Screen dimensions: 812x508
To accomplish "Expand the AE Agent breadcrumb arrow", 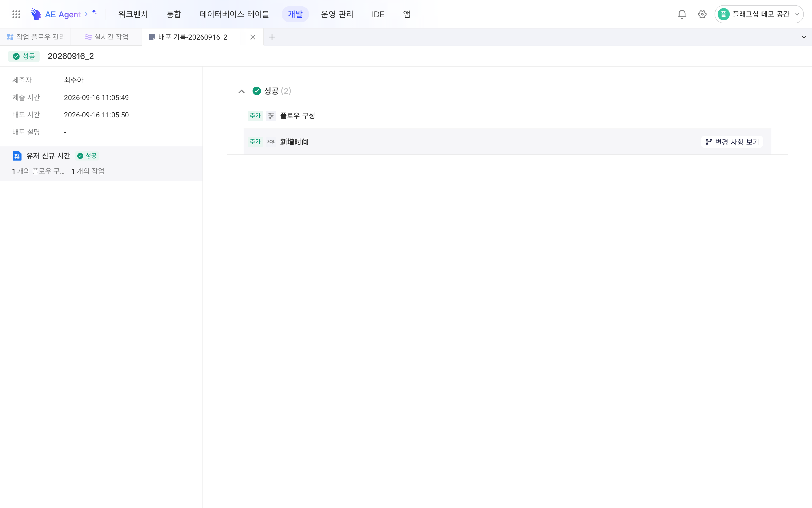I will click(x=86, y=14).
